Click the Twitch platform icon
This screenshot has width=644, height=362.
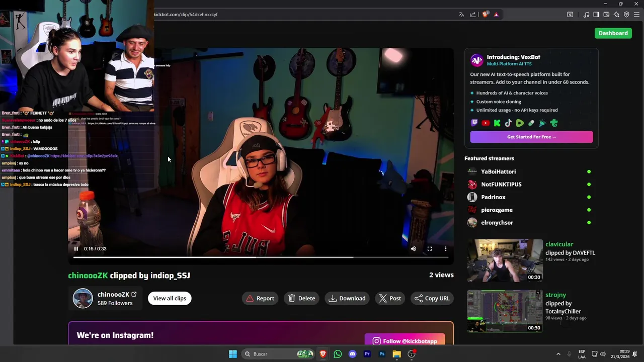[x=474, y=123]
